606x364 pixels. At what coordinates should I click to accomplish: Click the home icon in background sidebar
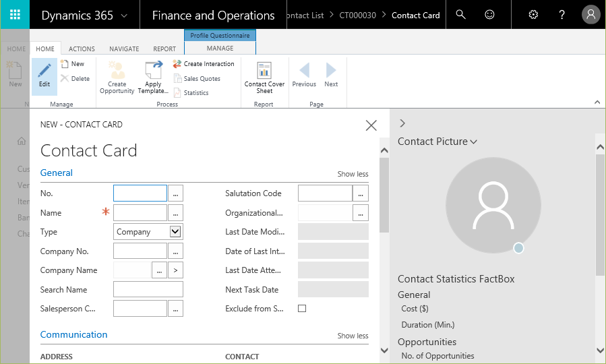(x=22, y=141)
